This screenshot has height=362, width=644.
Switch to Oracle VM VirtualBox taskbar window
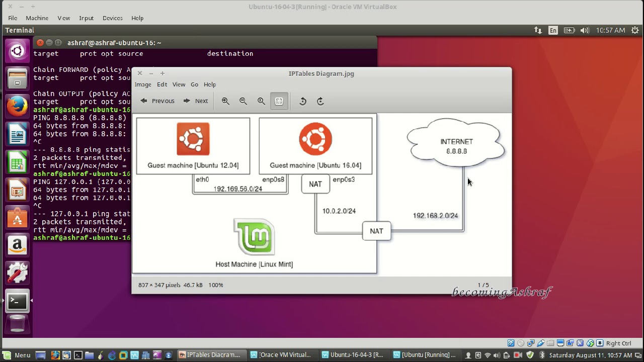point(283,355)
